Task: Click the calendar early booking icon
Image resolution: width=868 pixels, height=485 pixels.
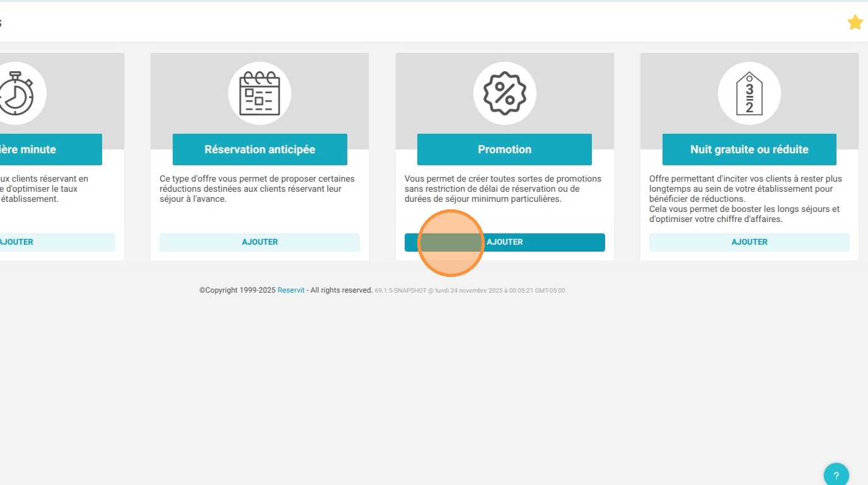Action: click(260, 93)
